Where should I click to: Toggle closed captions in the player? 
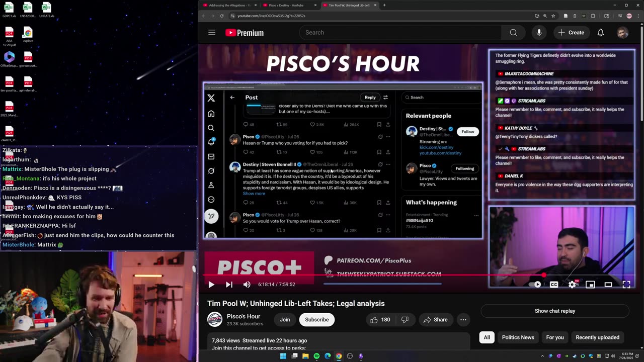tap(554, 285)
